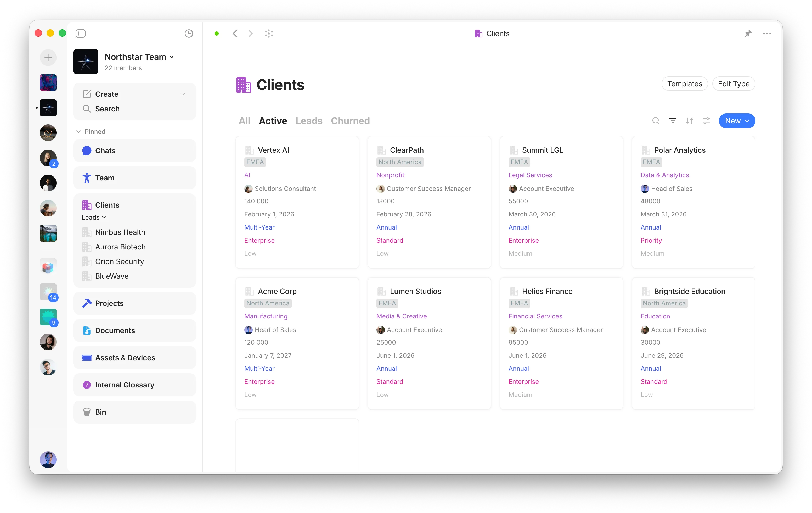Go forward with the right arrow
Viewport: 812px width, 513px height.
pos(250,33)
